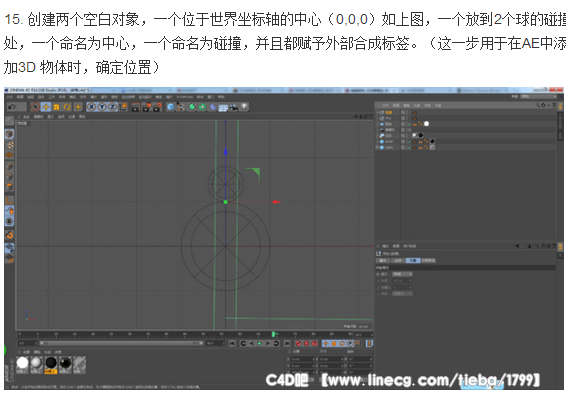Open the blue Deformer icon
This screenshot has height=397, width=566.
tap(213, 107)
